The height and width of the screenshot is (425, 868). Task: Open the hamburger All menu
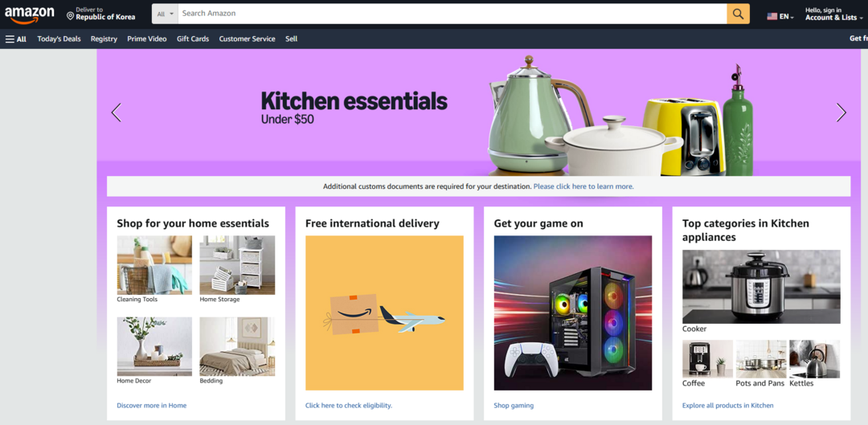point(16,39)
